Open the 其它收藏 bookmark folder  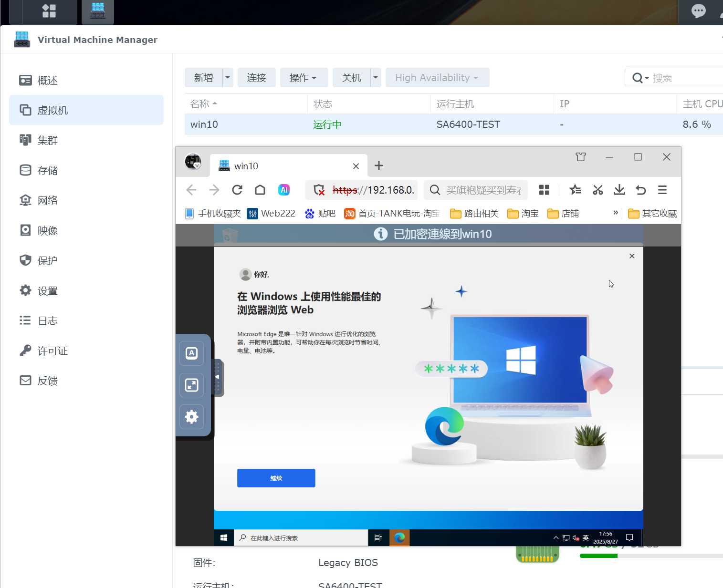652,213
